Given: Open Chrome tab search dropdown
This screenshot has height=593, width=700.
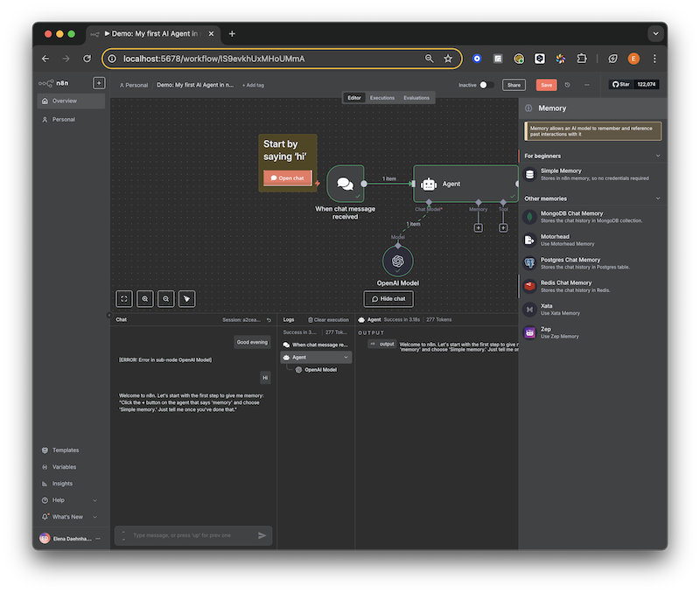Looking at the screenshot, I should tap(655, 33).
